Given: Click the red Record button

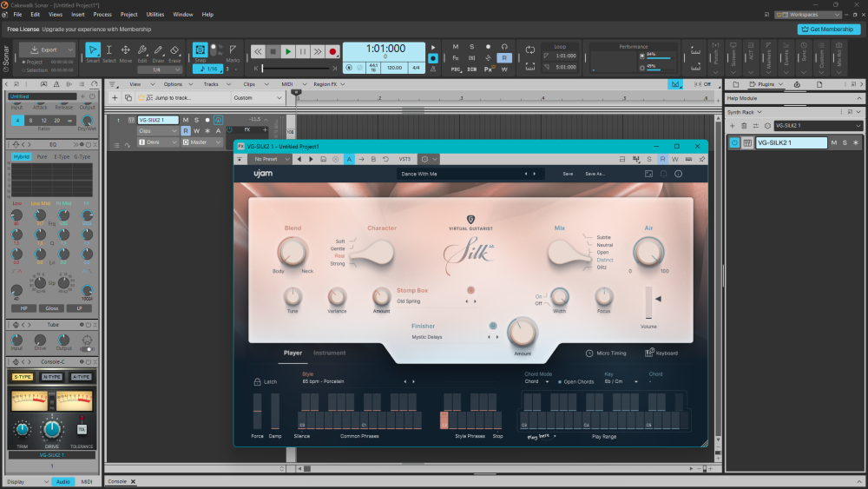Looking at the screenshot, I should tap(332, 51).
